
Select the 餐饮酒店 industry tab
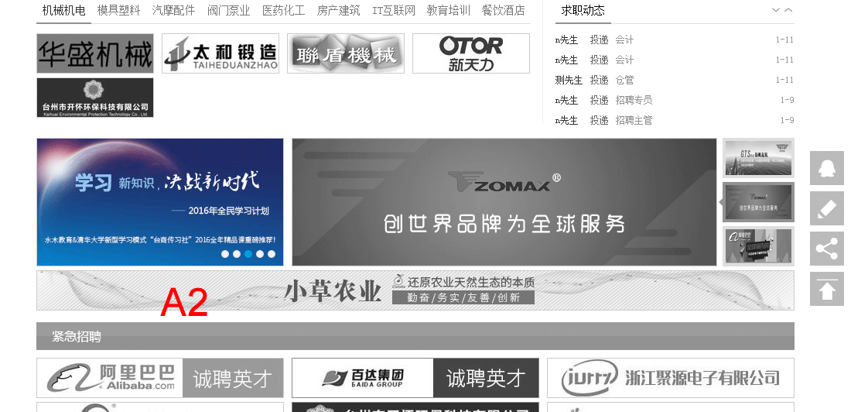(503, 11)
